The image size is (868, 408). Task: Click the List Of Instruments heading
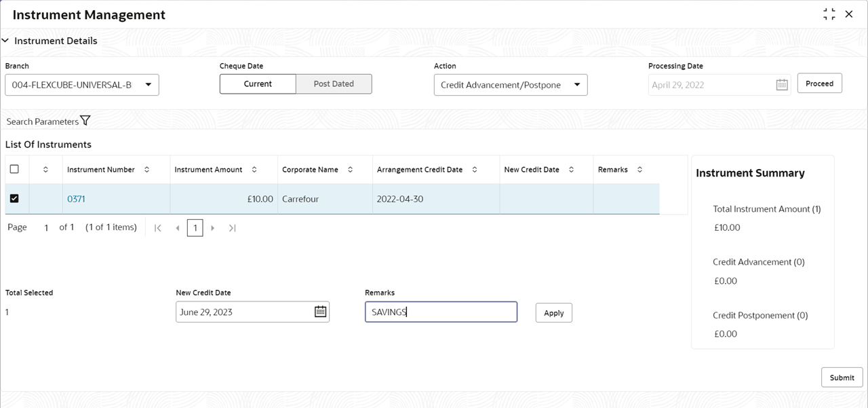(48, 145)
